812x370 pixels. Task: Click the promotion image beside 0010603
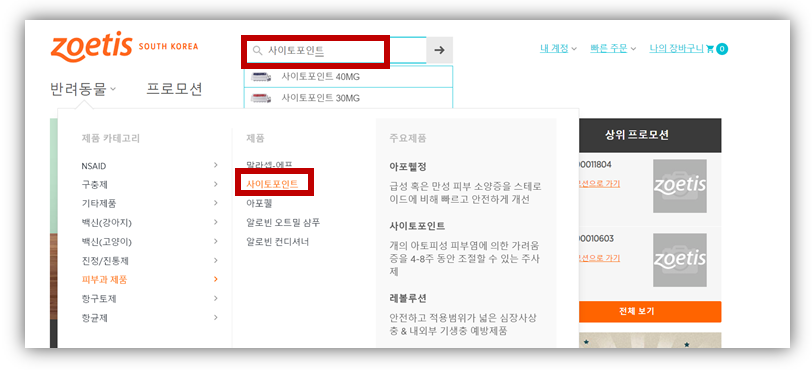tap(680, 260)
